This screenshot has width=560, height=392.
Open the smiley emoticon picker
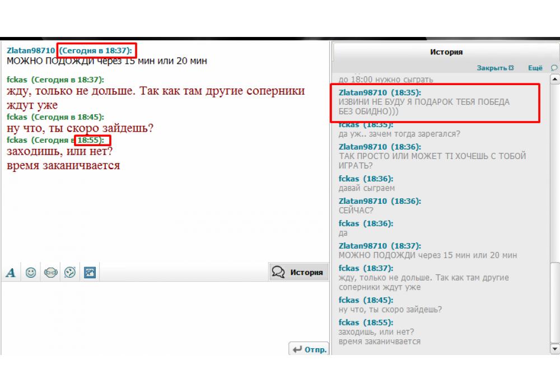click(31, 272)
